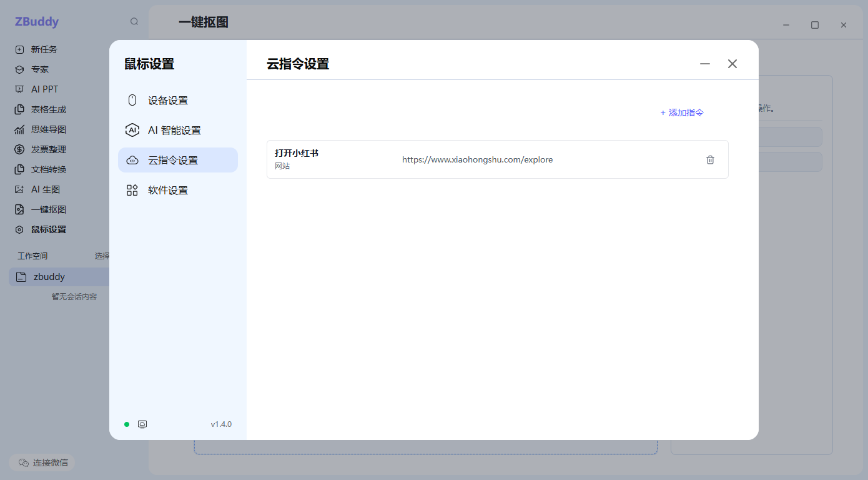This screenshot has width=868, height=480.
Task: Select the zbuddy workspace item
Action: coord(59,277)
